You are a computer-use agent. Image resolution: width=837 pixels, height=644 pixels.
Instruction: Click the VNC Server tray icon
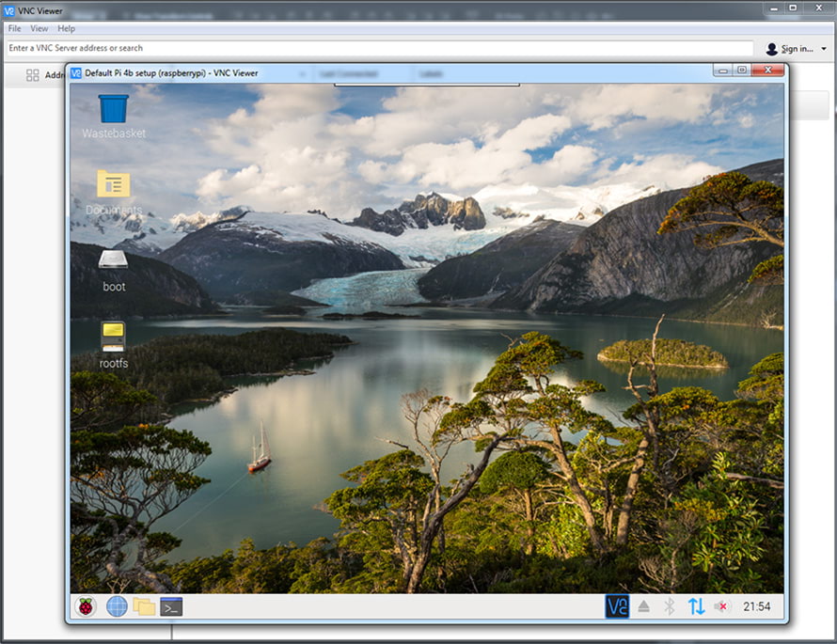pyautogui.click(x=617, y=606)
